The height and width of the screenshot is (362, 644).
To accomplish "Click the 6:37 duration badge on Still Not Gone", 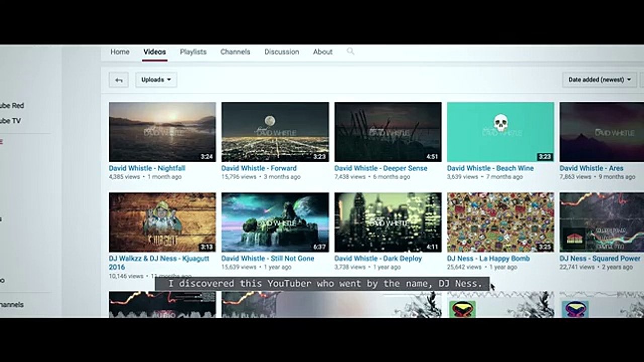I will tap(319, 247).
